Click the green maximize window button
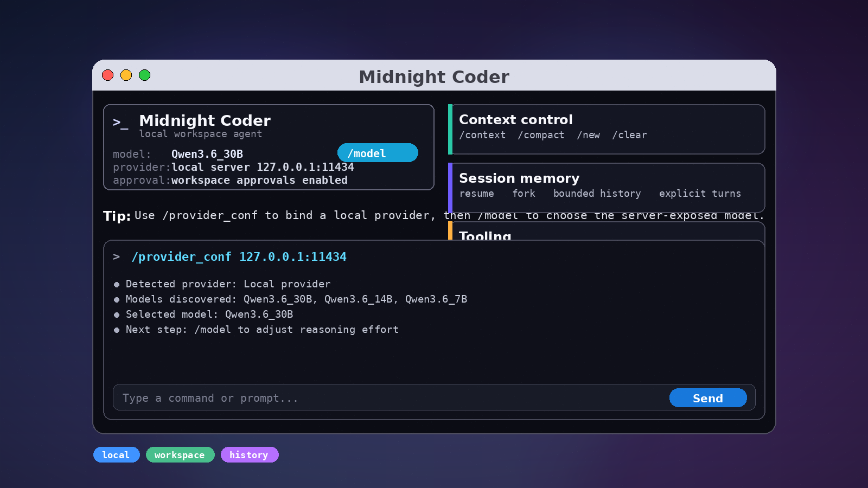The width and height of the screenshot is (868, 488). (145, 75)
